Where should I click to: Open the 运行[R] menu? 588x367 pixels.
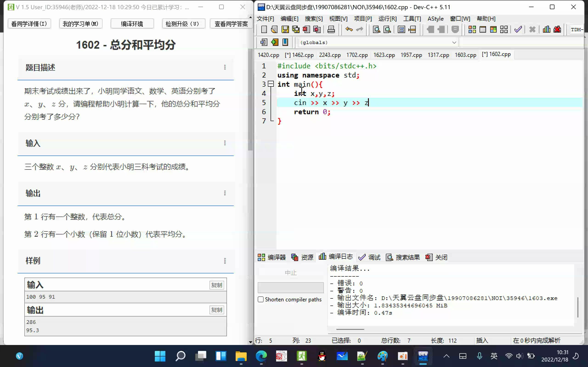point(387,19)
